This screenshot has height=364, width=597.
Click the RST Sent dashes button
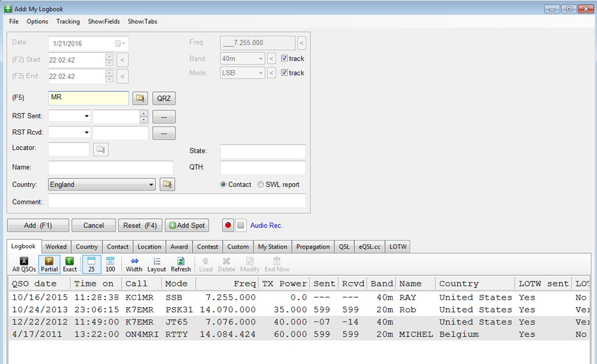[164, 117]
